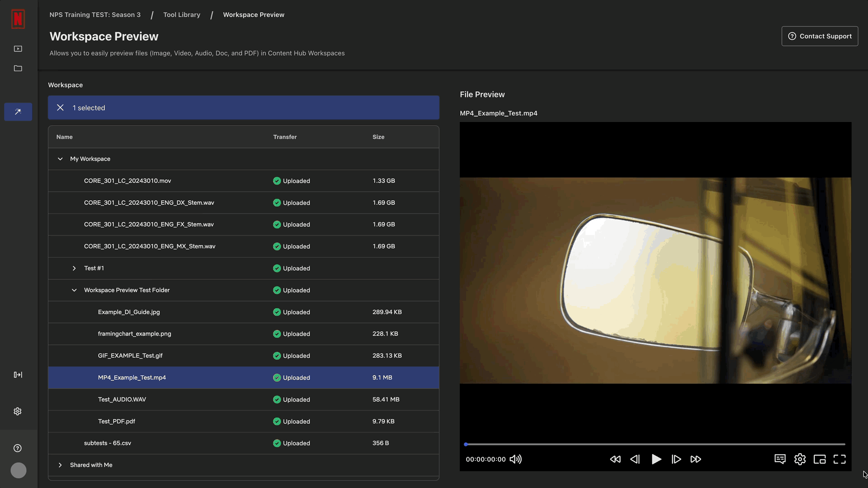868x488 pixels.
Task: Open NPS Training TEST: Season 3 breadcrumb
Action: click(x=95, y=15)
